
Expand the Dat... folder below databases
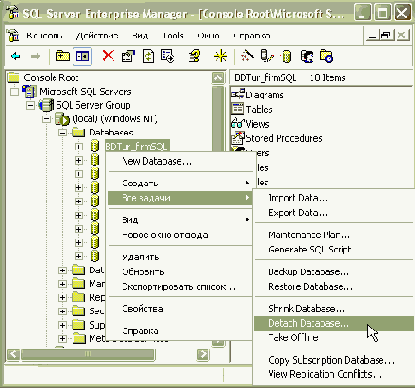coord(62,270)
